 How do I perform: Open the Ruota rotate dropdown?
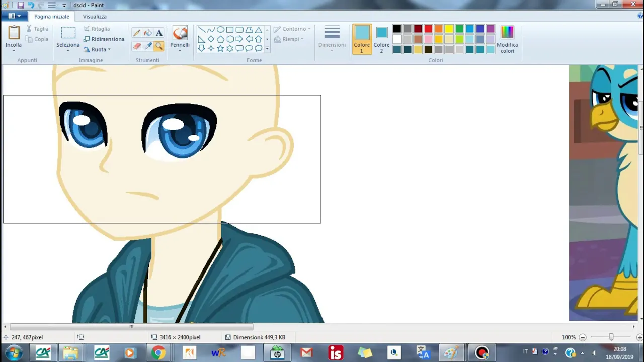[x=97, y=49]
